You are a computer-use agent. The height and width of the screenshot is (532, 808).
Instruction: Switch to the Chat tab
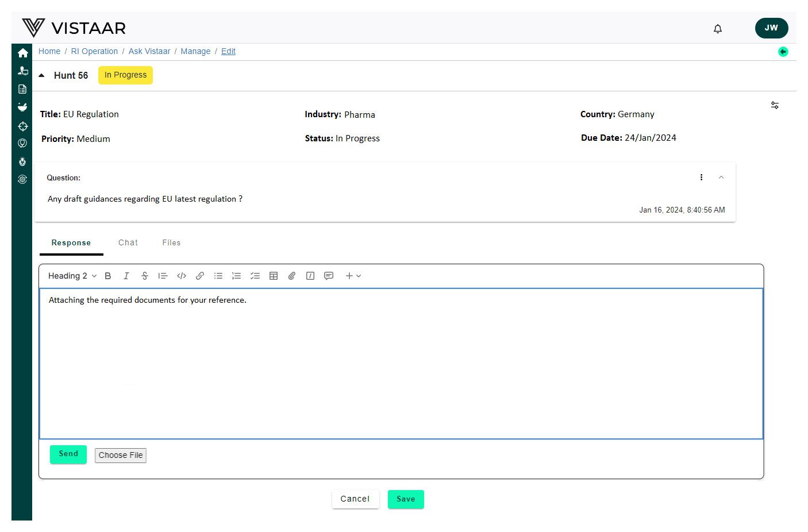click(x=128, y=242)
